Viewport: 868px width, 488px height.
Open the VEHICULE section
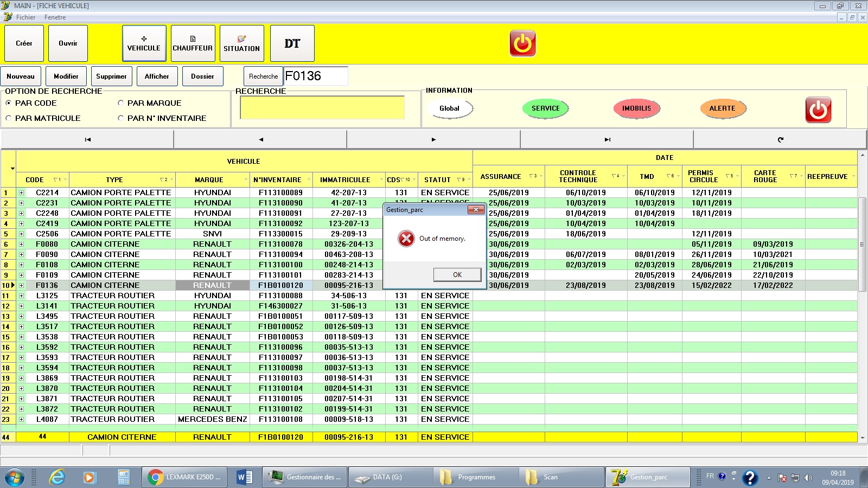(x=144, y=43)
